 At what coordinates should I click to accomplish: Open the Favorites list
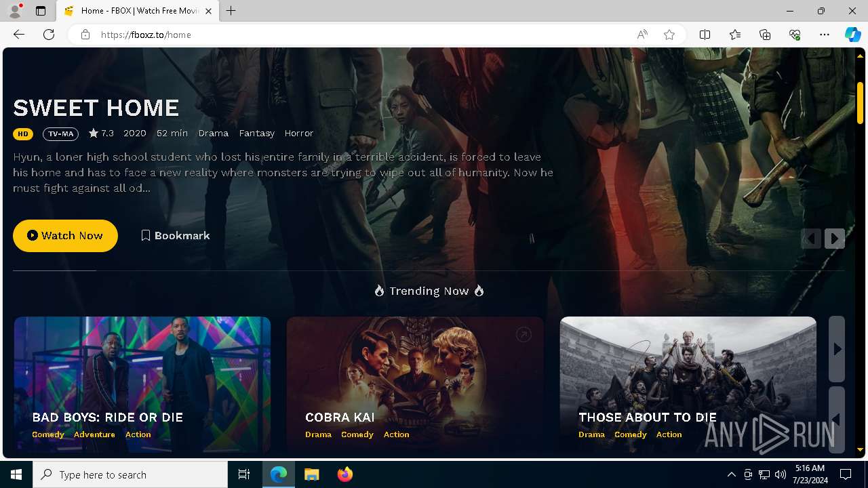pyautogui.click(x=735, y=35)
